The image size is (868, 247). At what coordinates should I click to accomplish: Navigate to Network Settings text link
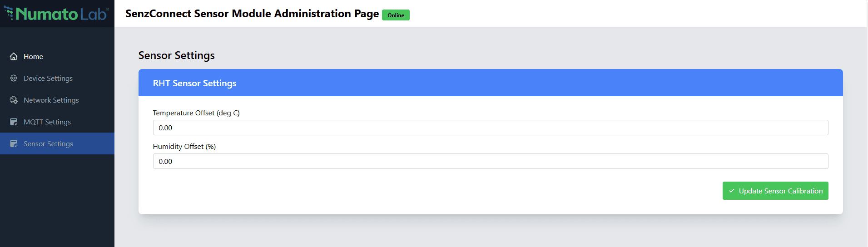(x=51, y=100)
